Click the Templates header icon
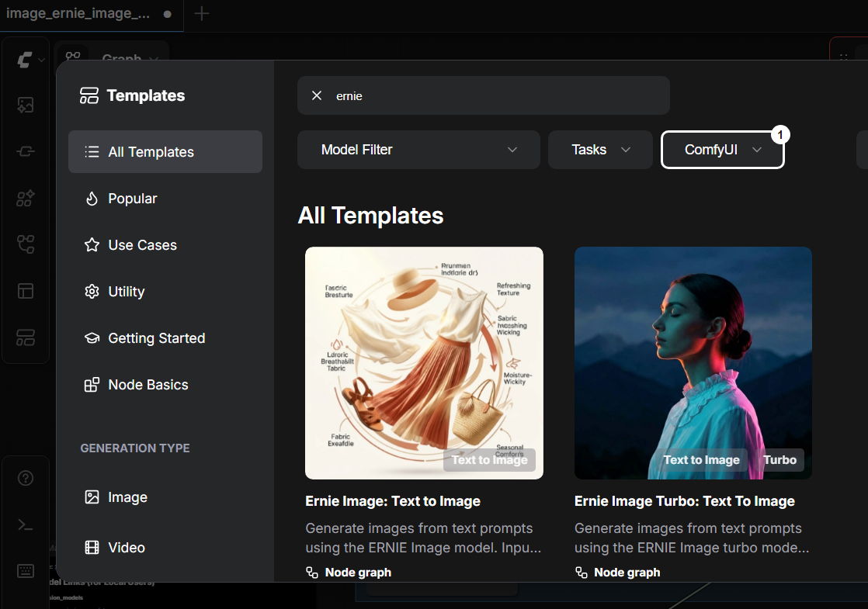 [x=89, y=95]
